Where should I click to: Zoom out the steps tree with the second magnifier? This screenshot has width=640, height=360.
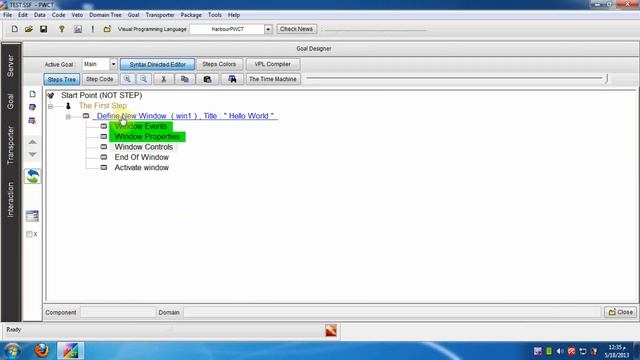[144, 79]
